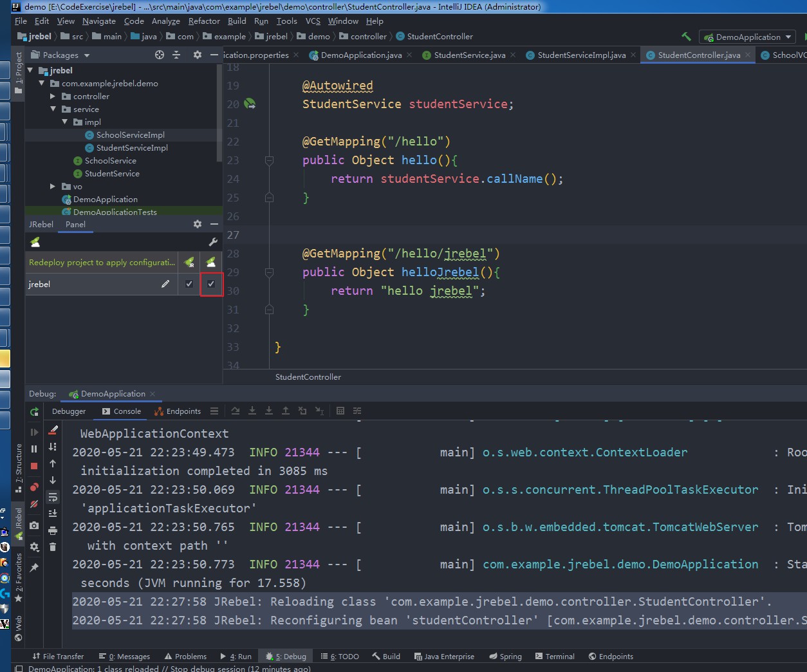Image resolution: width=807 pixels, height=672 pixels.
Task: Click the locate target icon in Packages
Action: (160, 55)
